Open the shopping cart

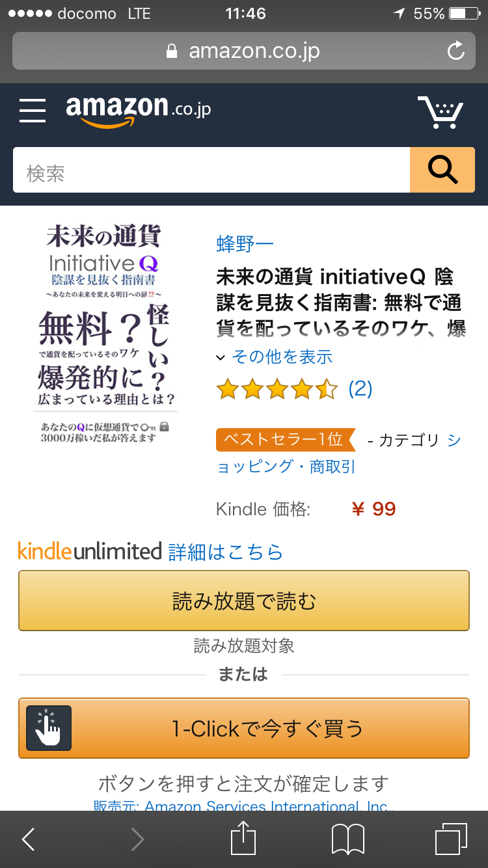pos(441,112)
